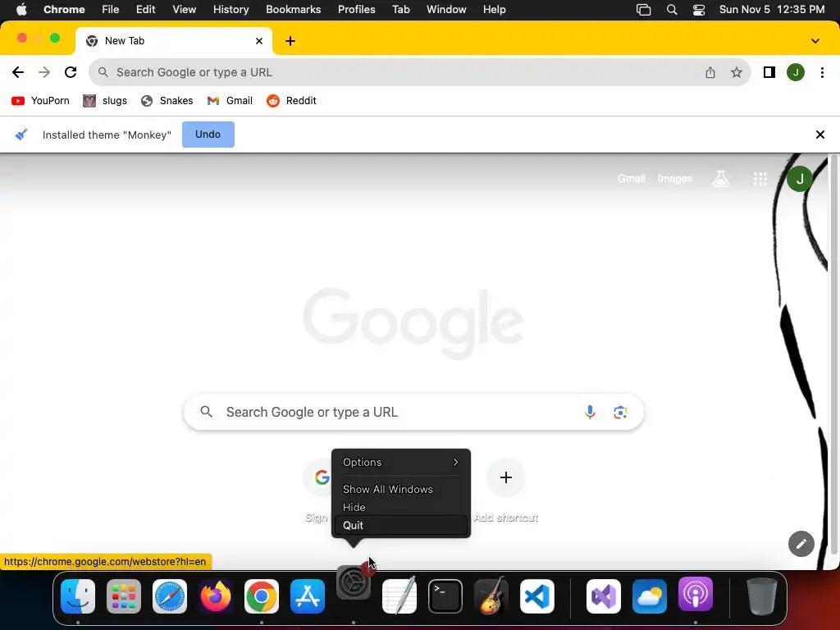Viewport: 840px width, 630px height.
Task: Reload the current page
Action: [x=71, y=72]
